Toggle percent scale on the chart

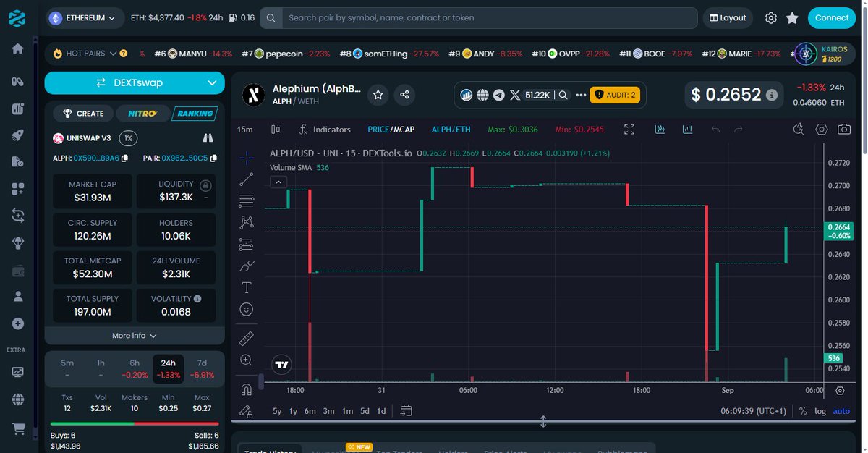point(803,411)
